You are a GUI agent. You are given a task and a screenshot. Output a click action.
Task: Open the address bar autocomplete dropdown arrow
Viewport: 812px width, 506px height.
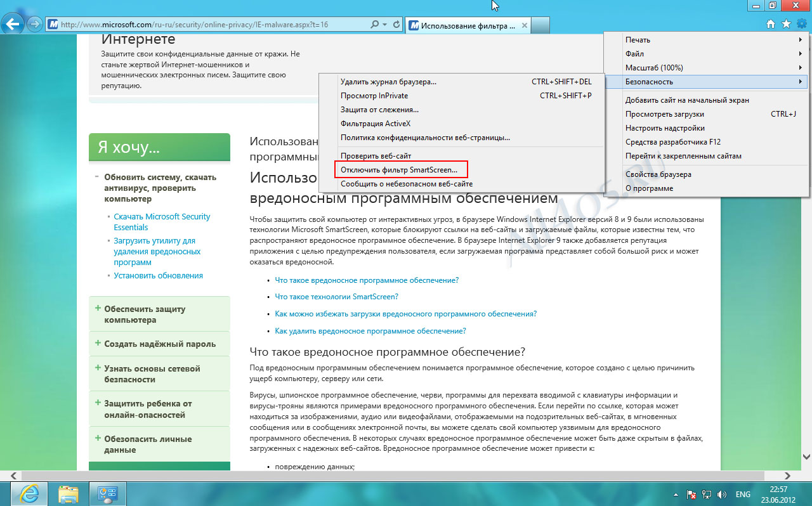click(x=384, y=24)
